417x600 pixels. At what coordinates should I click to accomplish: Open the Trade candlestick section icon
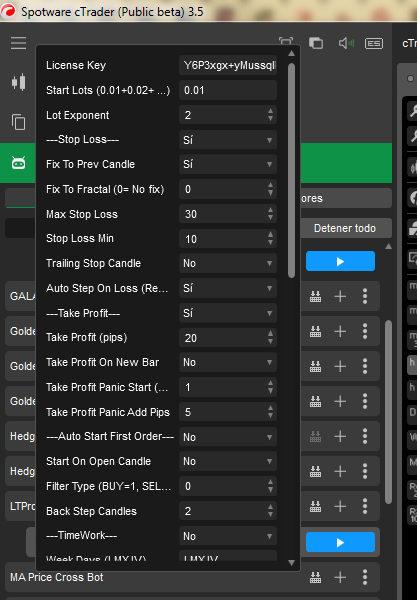[18, 82]
